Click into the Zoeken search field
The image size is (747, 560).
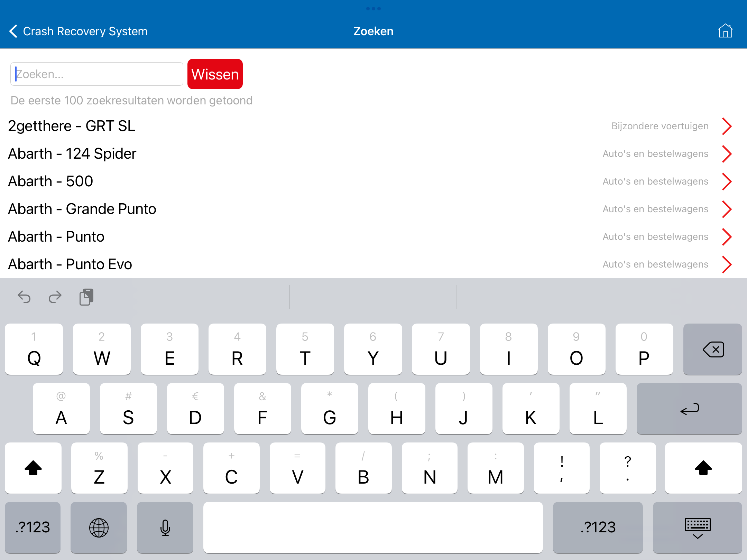(x=97, y=74)
